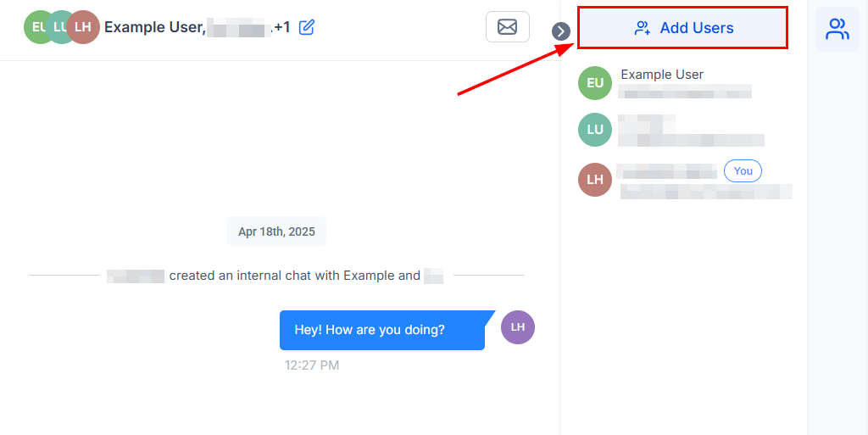Click the "You" badge in participants list
The image size is (868, 435).
pyautogui.click(x=743, y=170)
